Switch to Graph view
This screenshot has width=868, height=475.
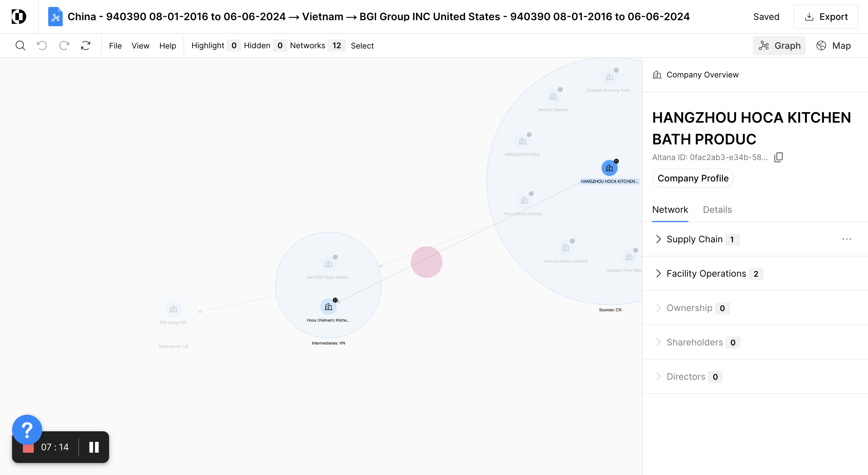click(x=779, y=46)
